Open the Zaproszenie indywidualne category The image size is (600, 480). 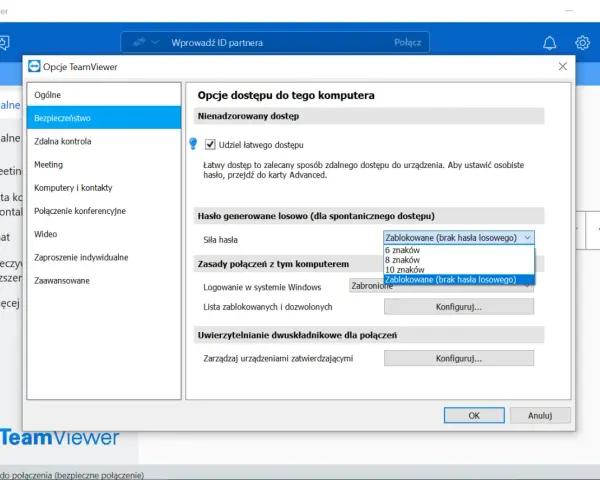coord(104,257)
